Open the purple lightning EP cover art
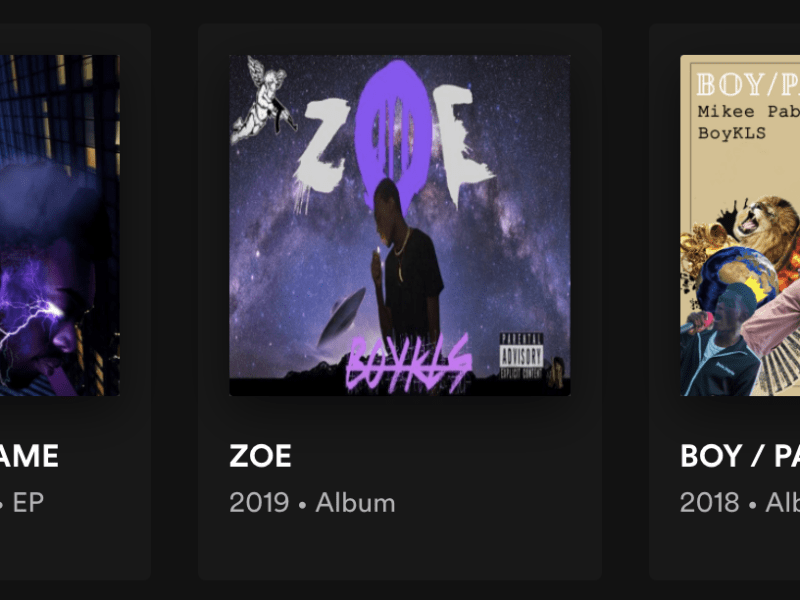Screen dimensions: 800x600 tap(60, 225)
